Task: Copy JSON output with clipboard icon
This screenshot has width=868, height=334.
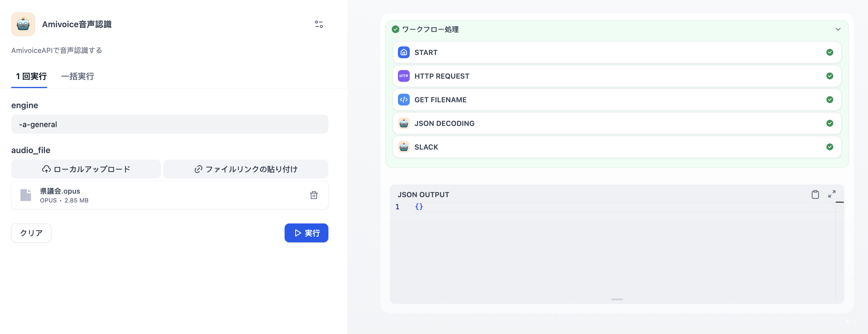Action: [x=815, y=194]
